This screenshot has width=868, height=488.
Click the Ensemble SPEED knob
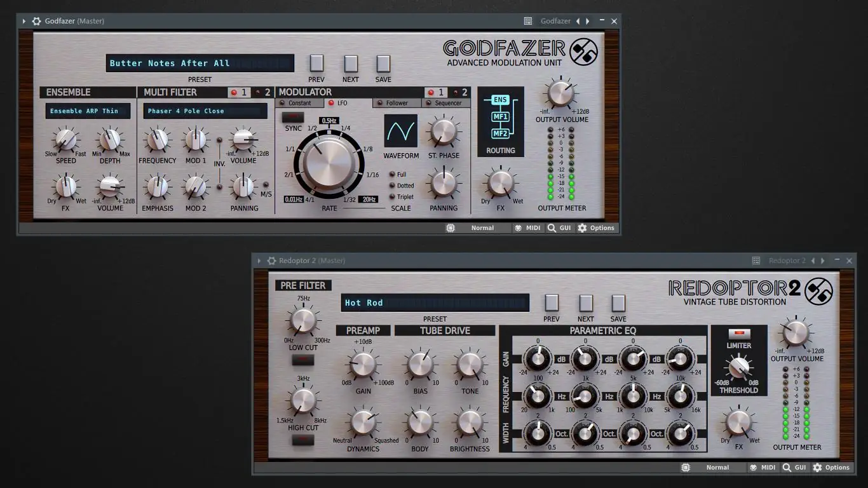point(65,139)
